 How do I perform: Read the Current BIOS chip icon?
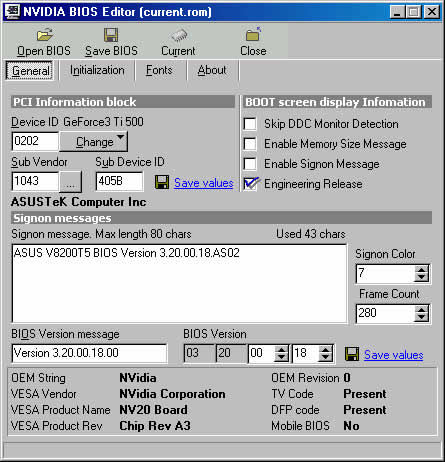pos(178,35)
